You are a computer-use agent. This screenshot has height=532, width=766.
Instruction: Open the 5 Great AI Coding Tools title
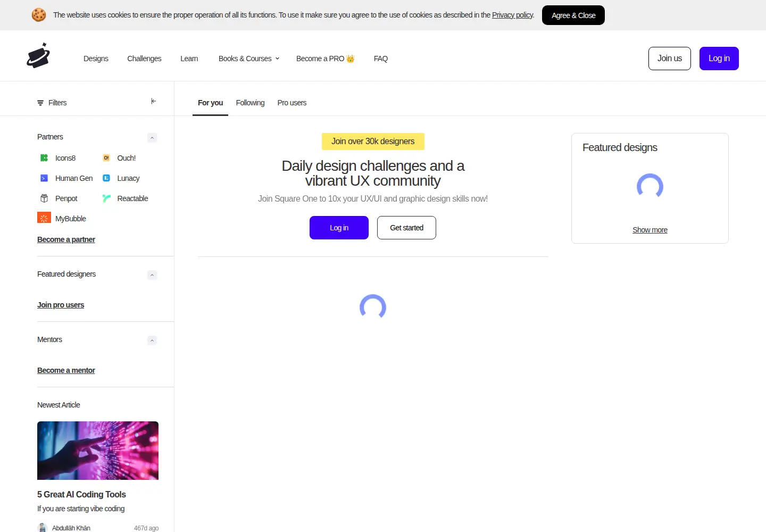pos(81,494)
